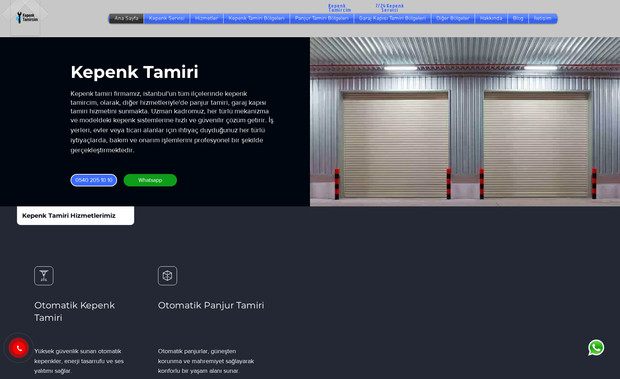This screenshot has height=379, width=620.
Task: Open Garaj Kapısı Tamiri Bölgeleri menu
Action: tap(392, 19)
